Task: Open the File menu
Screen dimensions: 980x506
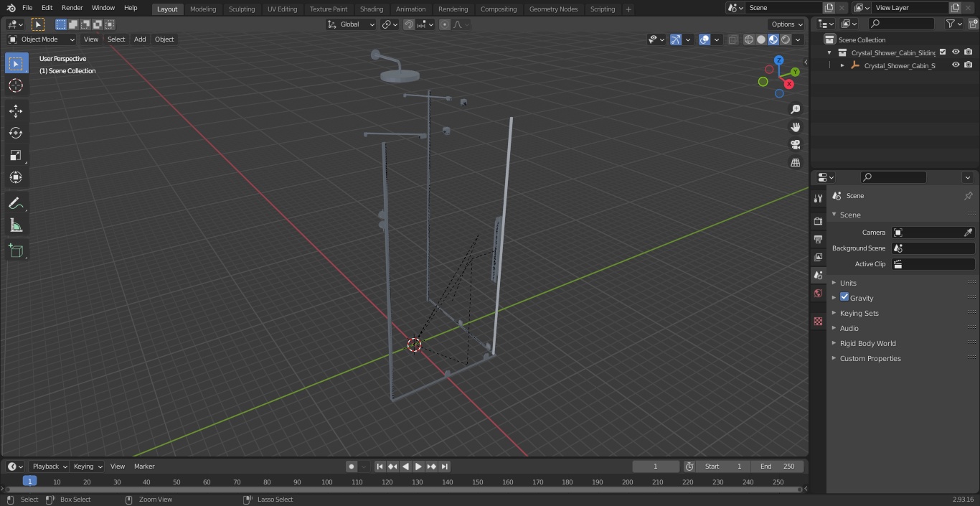Action: (27, 8)
